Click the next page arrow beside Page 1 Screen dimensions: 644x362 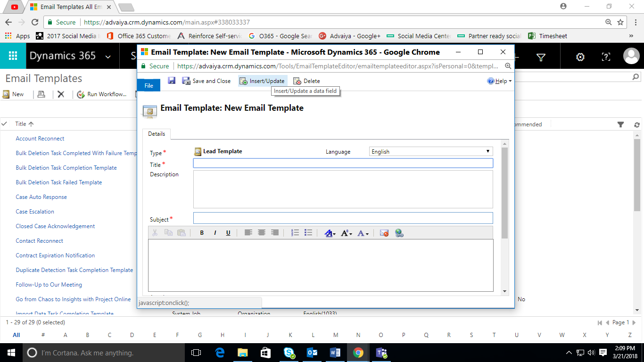point(633,323)
